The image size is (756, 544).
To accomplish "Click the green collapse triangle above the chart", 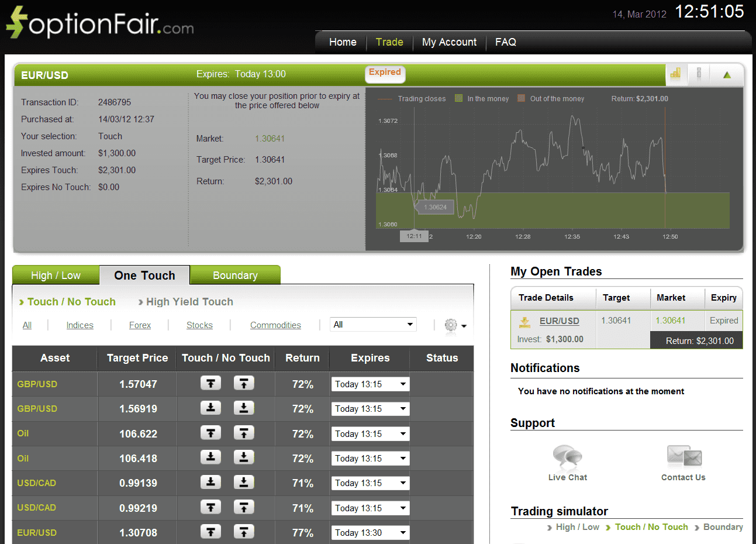I will [x=727, y=75].
